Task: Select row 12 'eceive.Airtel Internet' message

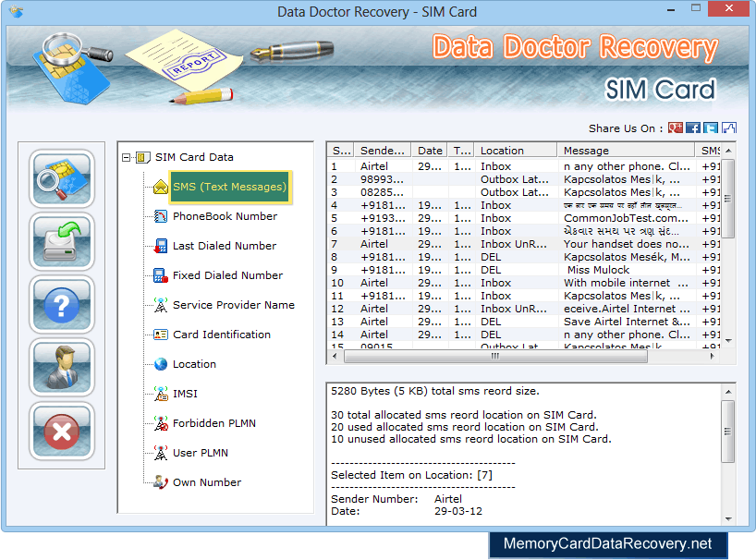Action: coord(524,309)
